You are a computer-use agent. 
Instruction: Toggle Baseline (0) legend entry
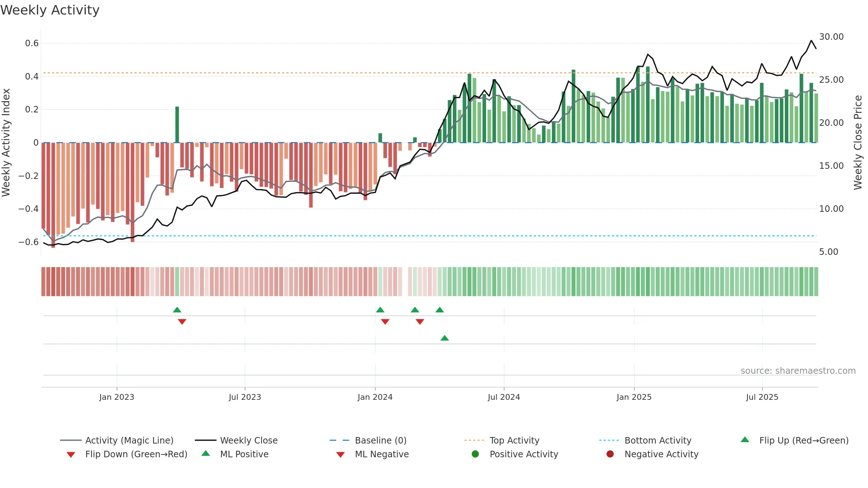(x=368, y=440)
